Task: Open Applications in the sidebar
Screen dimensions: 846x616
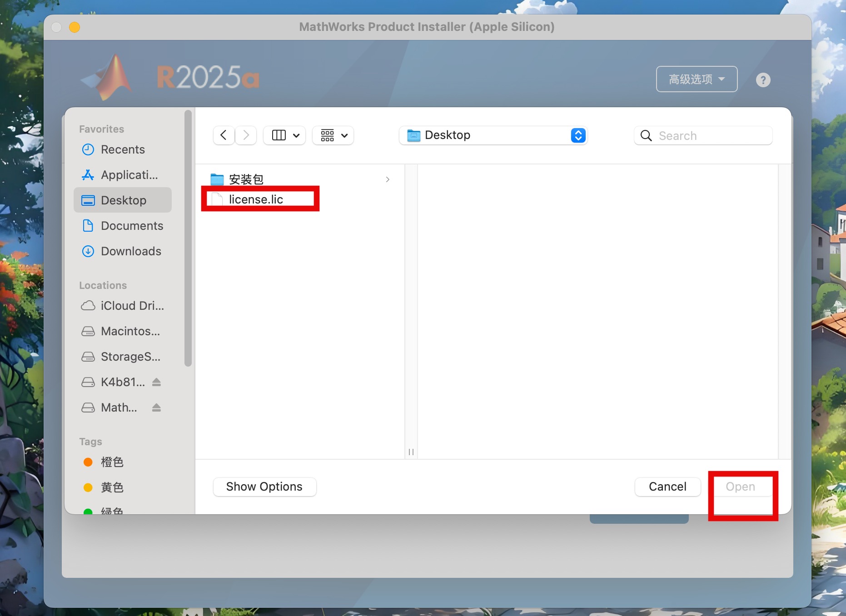Action: [129, 175]
